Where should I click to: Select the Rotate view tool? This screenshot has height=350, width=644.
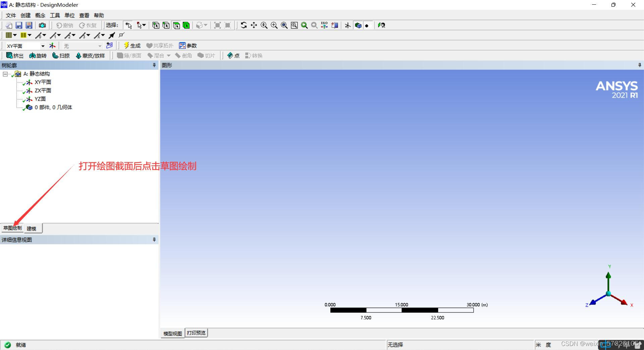coord(244,25)
